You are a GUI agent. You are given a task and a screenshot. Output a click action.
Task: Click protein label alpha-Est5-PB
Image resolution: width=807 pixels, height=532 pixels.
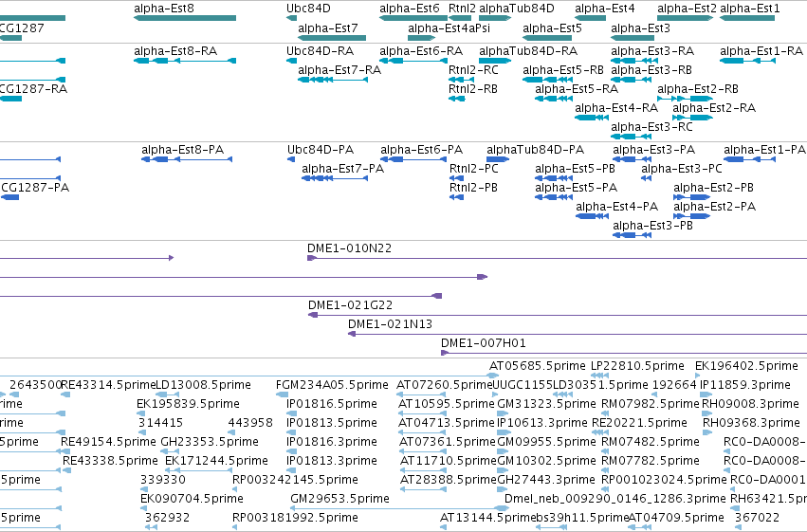(x=575, y=169)
